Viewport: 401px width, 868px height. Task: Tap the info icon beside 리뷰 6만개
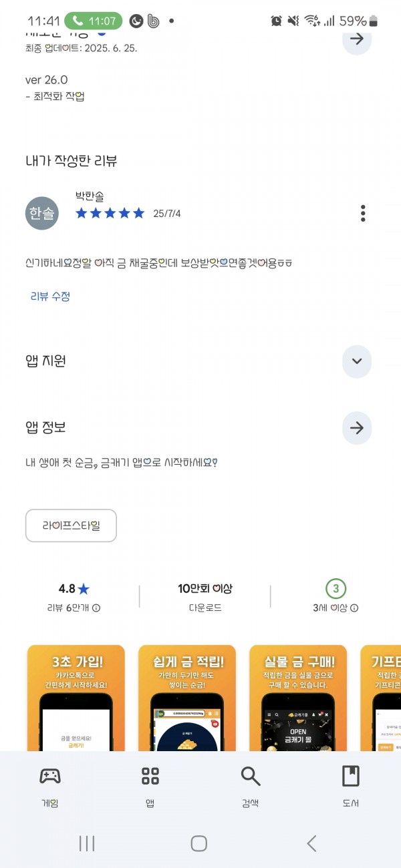[x=96, y=608]
